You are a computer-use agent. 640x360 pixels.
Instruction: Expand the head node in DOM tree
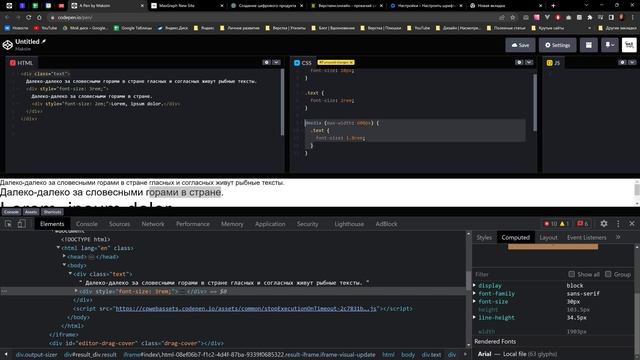64,256
